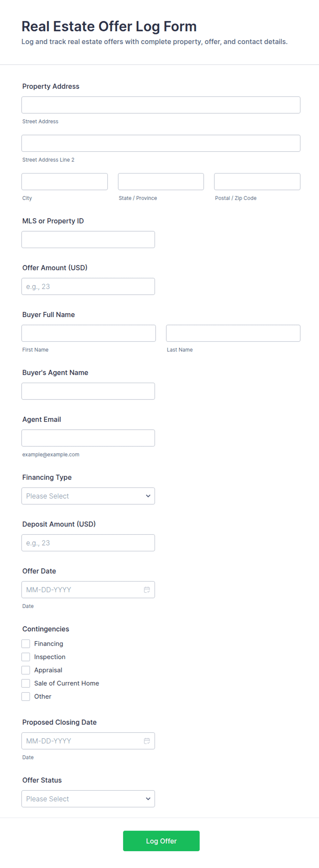
Task: Click the Street Address Line 2 field
Action: [x=161, y=143]
